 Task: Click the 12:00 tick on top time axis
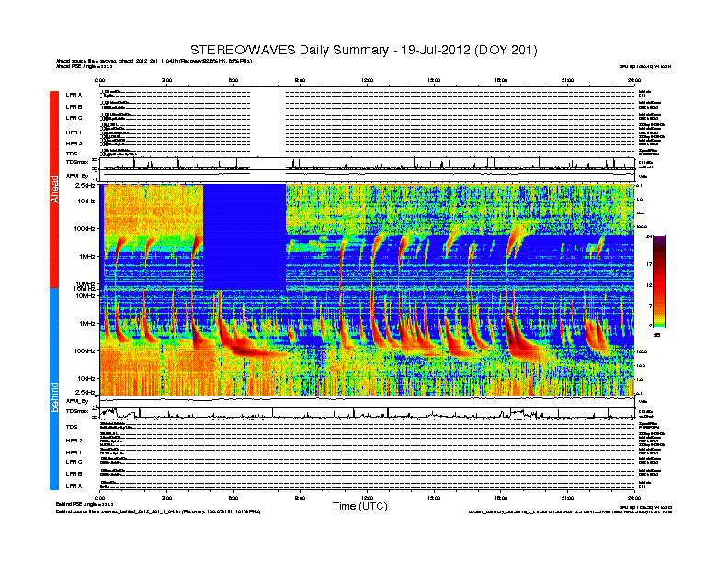[368, 82]
